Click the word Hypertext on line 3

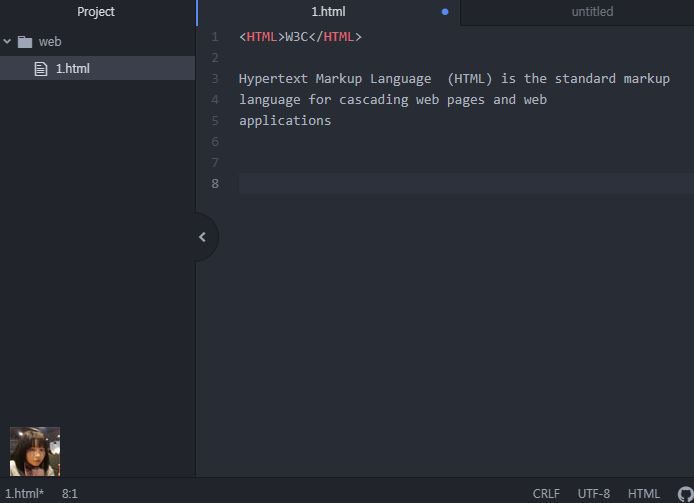pos(273,79)
